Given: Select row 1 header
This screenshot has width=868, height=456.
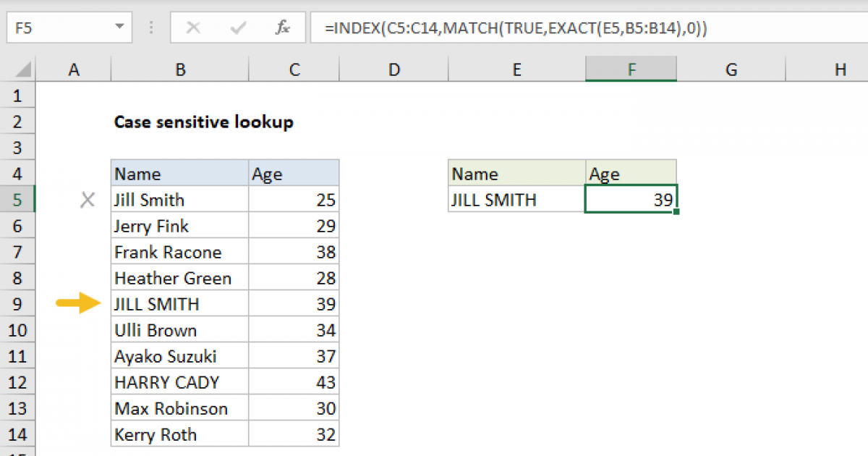Looking at the screenshot, I should tap(18, 96).
